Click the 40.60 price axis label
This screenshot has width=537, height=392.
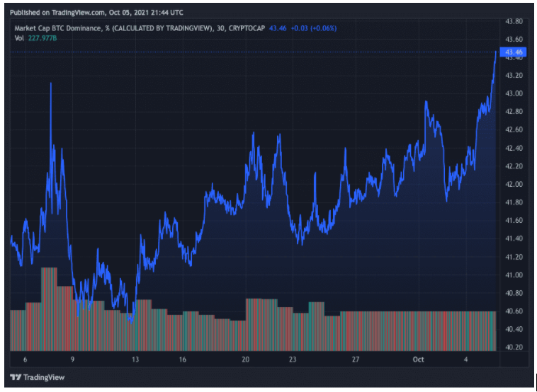tap(514, 311)
